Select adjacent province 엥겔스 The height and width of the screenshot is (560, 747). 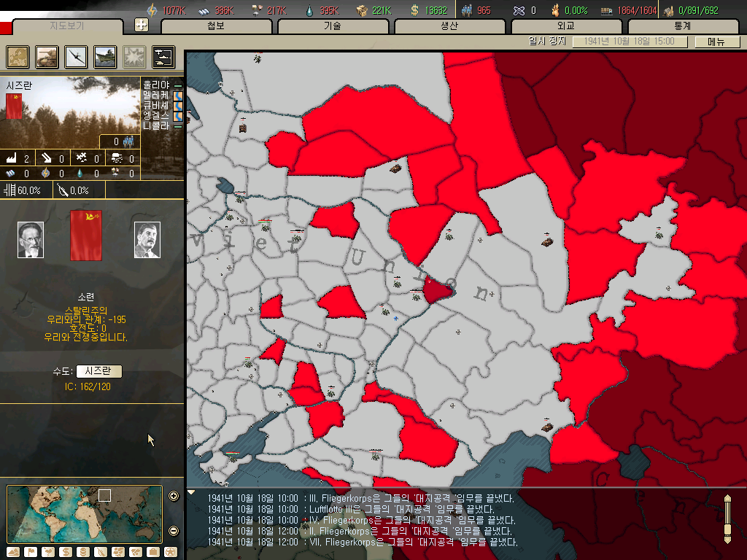pos(156,116)
